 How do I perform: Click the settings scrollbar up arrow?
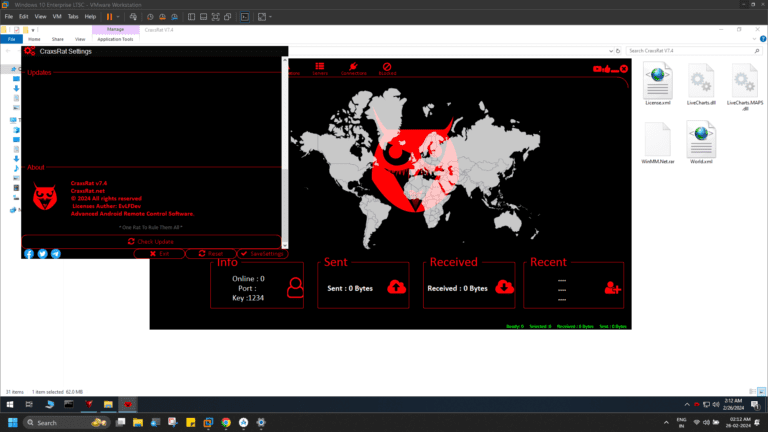(x=285, y=60)
